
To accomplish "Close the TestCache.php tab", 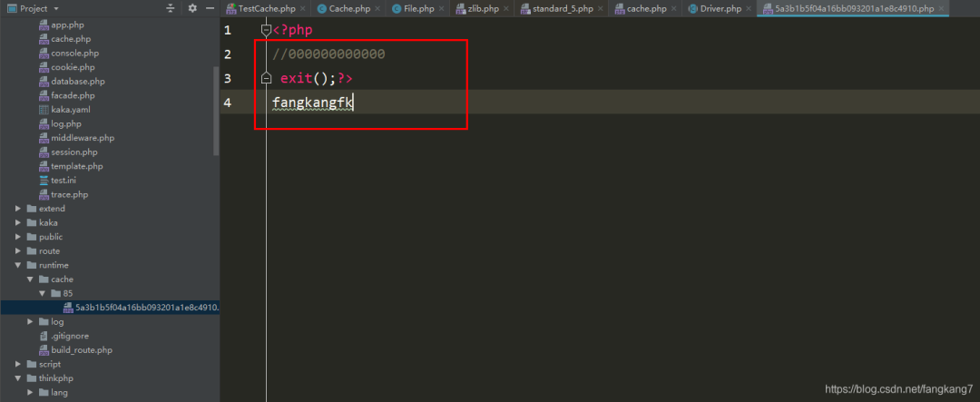I will pyautogui.click(x=302, y=9).
